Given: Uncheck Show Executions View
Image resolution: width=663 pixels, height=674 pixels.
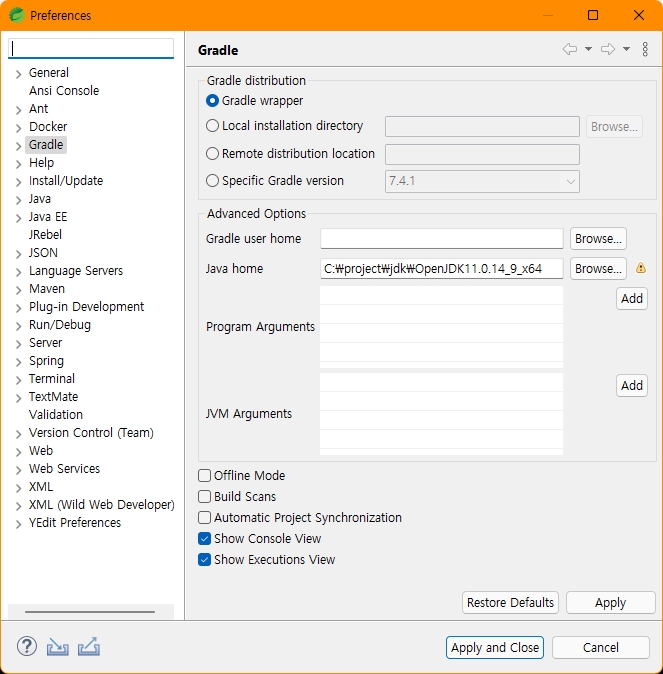Looking at the screenshot, I should (x=204, y=560).
